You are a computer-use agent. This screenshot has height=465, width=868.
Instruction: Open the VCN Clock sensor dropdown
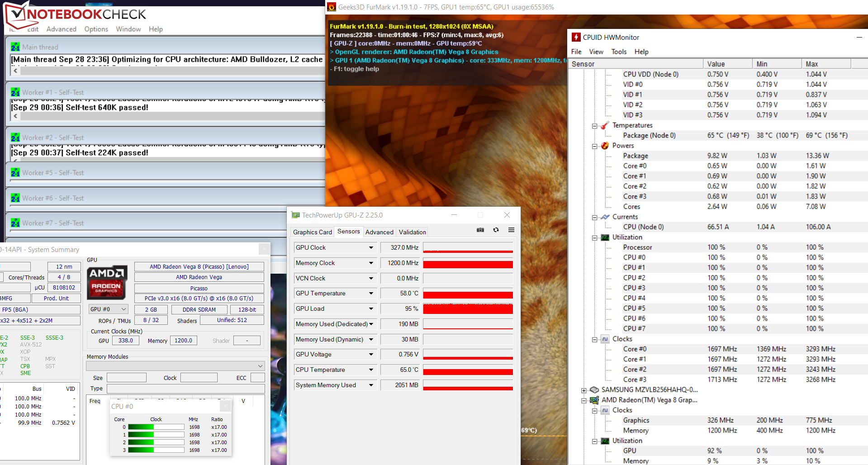[371, 279]
